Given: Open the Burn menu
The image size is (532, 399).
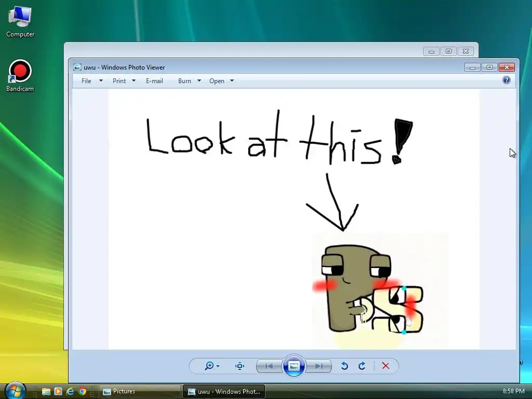Looking at the screenshot, I should tap(184, 81).
